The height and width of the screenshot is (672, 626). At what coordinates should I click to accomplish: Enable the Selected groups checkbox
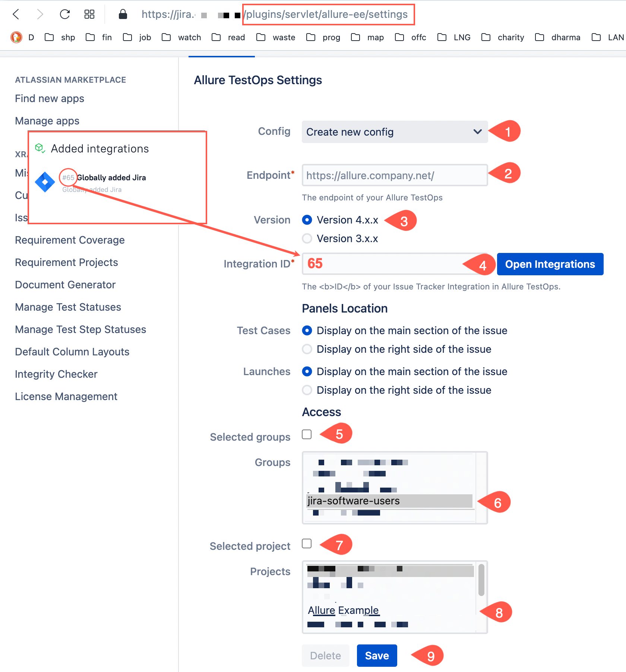307,434
